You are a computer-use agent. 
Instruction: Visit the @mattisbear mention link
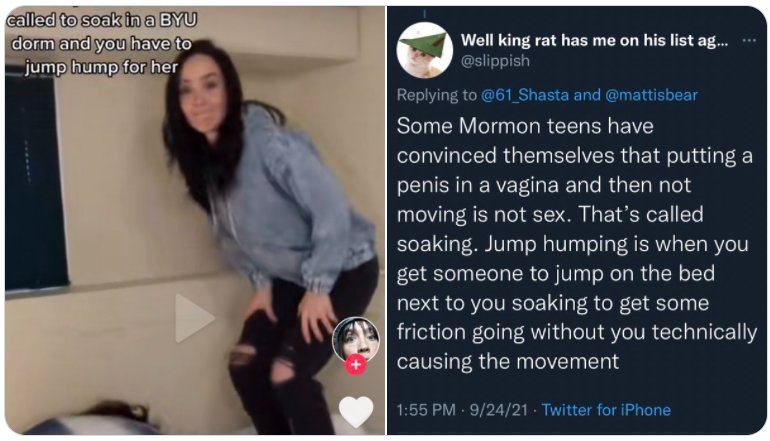tap(651, 94)
